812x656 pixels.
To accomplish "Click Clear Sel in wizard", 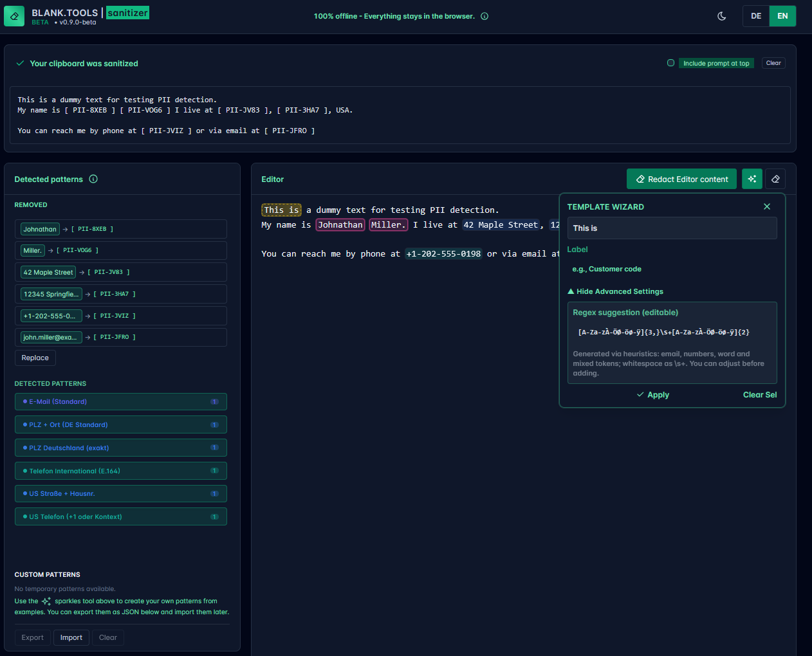I will (760, 395).
